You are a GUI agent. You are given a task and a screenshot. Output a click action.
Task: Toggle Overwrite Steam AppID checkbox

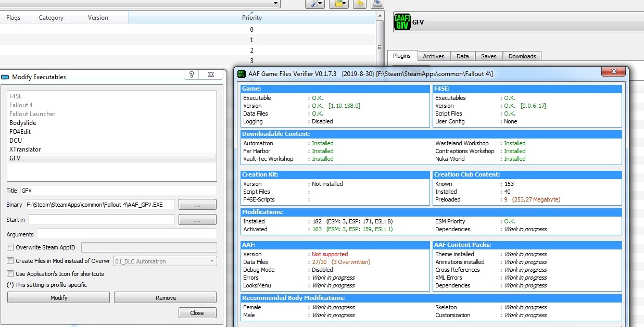(10, 247)
